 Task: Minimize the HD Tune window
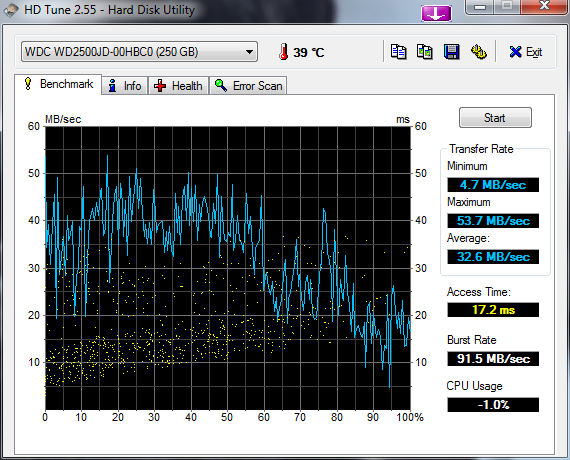[480, 7]
